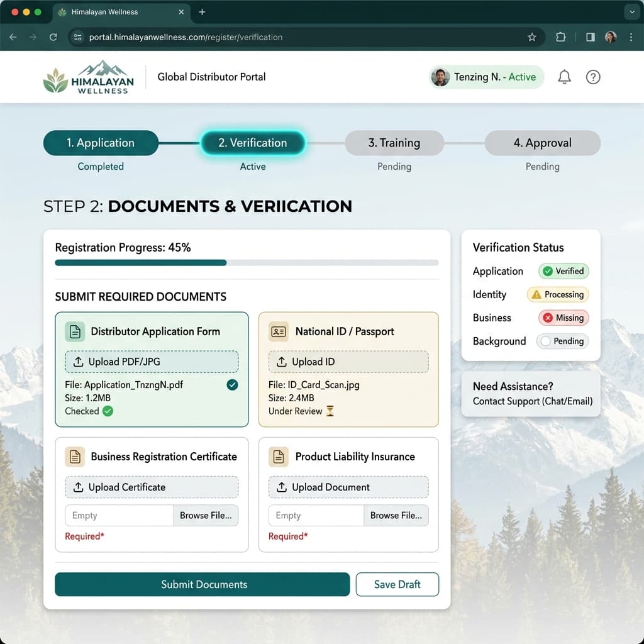Click the Himalayan Wellness logo

pyautogui.click(x=88, y=77)
